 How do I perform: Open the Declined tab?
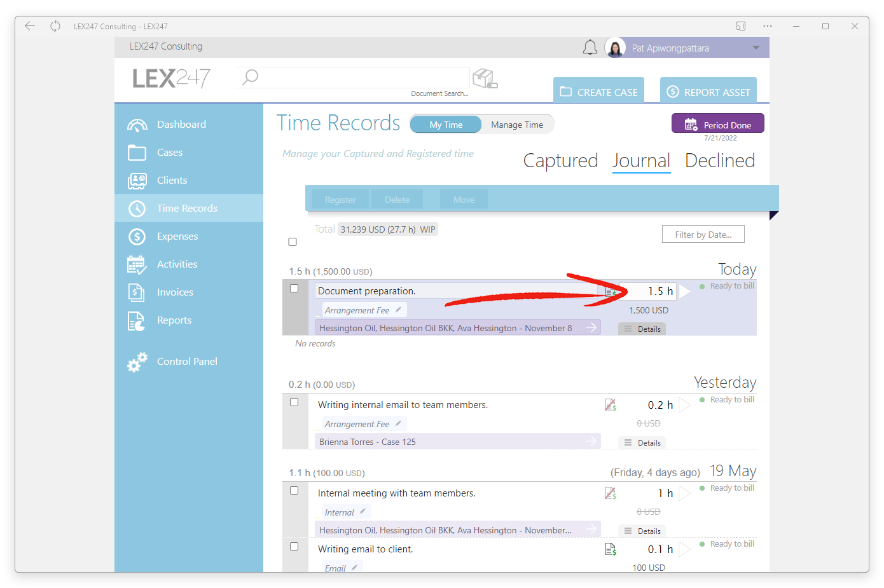click(720, 161)
